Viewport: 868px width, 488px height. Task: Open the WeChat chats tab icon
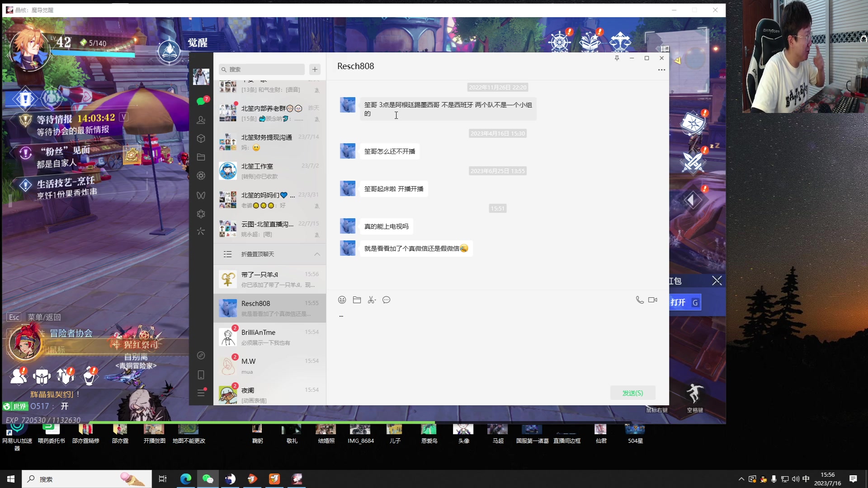(x=201, y=101)
